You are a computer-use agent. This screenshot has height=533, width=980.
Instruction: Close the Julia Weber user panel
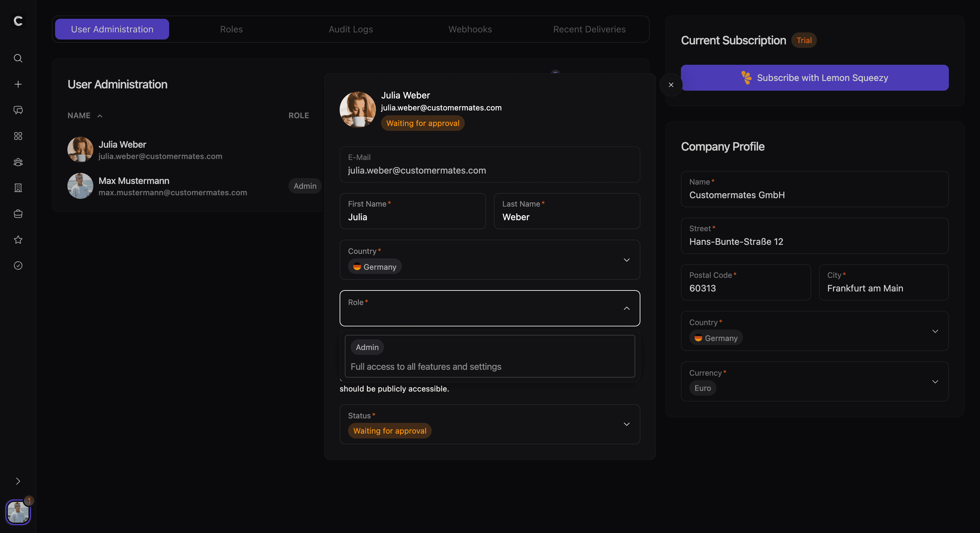click(x=671, y=85)
